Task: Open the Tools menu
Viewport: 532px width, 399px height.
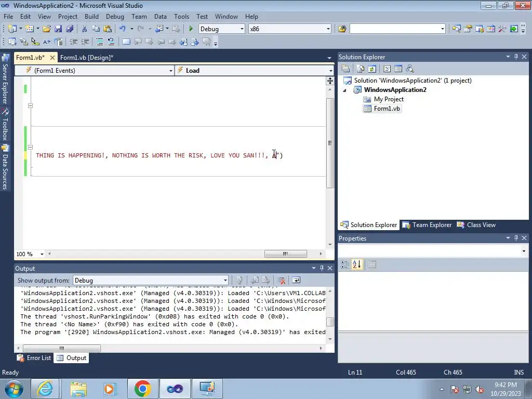Action: pyautogui.click(x=181, y=16)
